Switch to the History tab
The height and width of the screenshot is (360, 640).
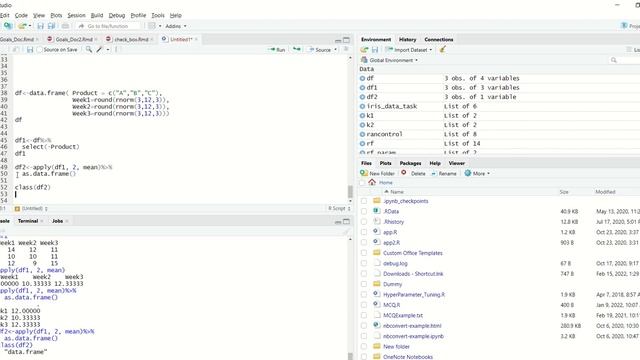tap(407, 40)
